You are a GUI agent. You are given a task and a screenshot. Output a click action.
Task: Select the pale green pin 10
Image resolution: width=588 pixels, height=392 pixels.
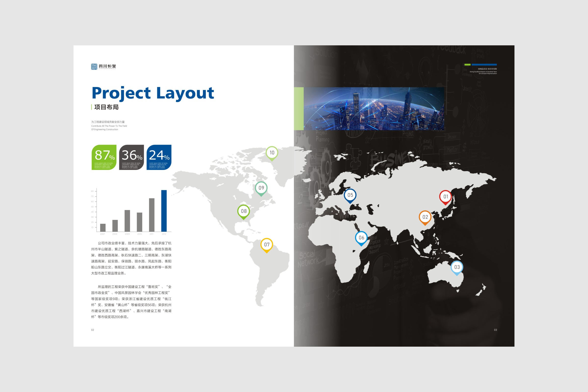[272, 153]
